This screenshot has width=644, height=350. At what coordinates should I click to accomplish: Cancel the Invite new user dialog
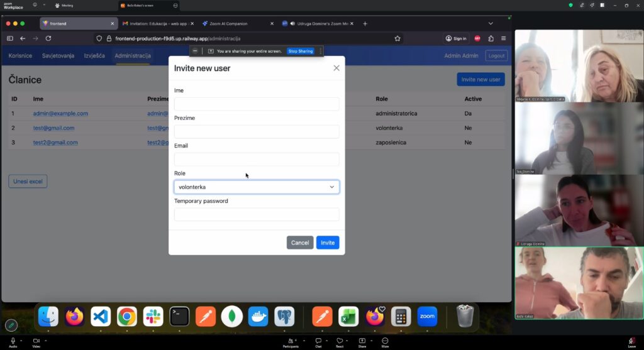point(299,243)
